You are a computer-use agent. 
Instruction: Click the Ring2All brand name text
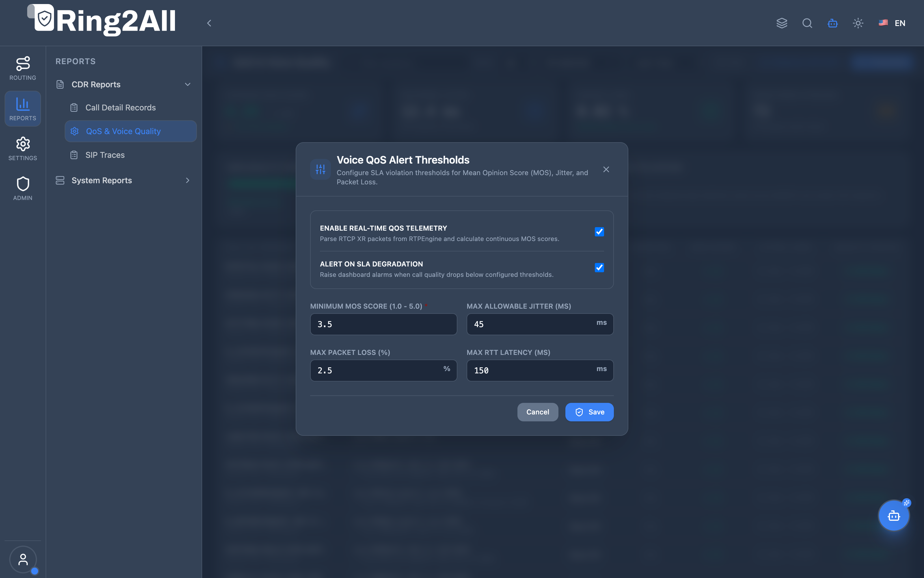pos(116,21)
